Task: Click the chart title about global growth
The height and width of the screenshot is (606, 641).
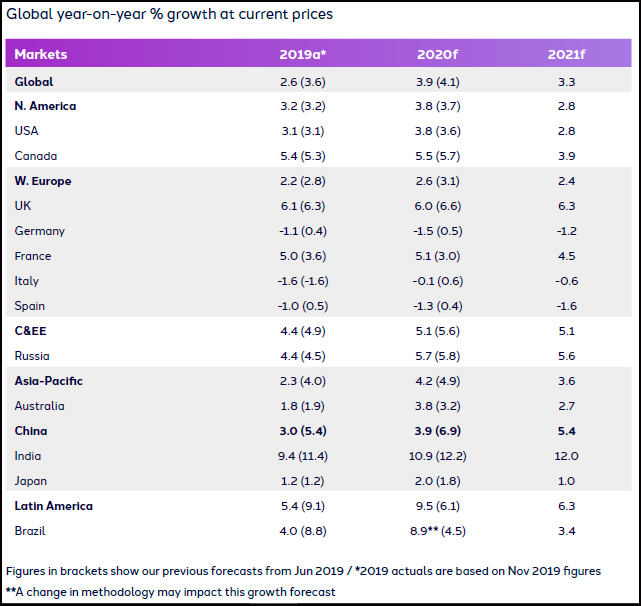Action: click(x=170, y=15)
